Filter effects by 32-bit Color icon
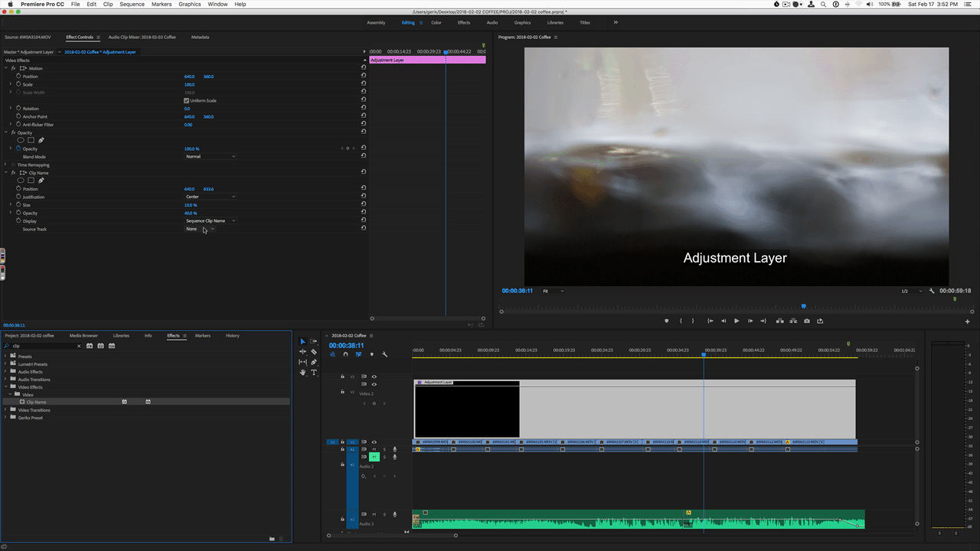The image size is (980, 551). click(100, 346)
